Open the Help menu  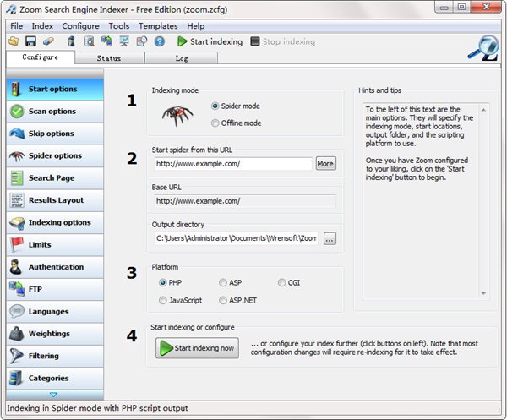[x=196, y=26]
